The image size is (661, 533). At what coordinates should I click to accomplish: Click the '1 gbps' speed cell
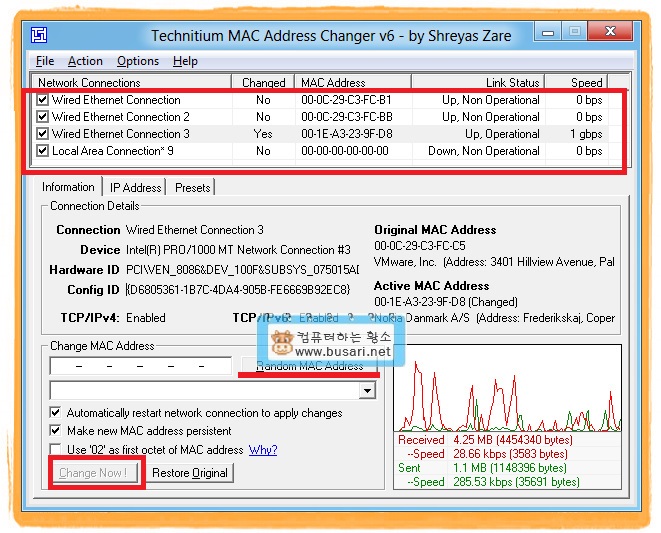pyautogui.click(x=586, y=134)
